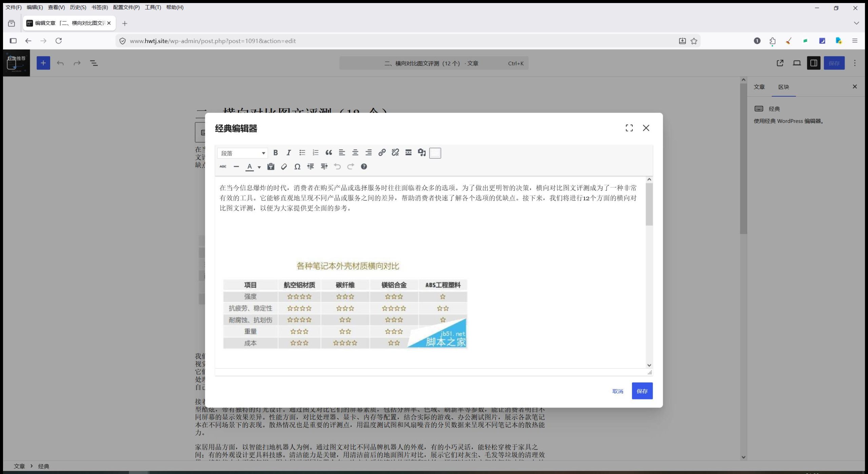Decrease paragraph indent
The width and height of the screenshot is (868, 474).
click(x=311, y=166)
